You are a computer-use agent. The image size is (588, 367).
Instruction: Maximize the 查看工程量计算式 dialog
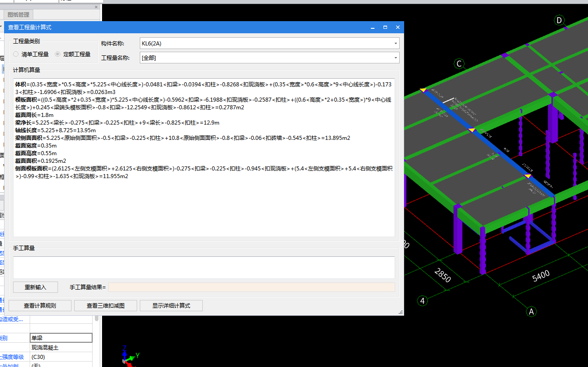coord(385,27)
